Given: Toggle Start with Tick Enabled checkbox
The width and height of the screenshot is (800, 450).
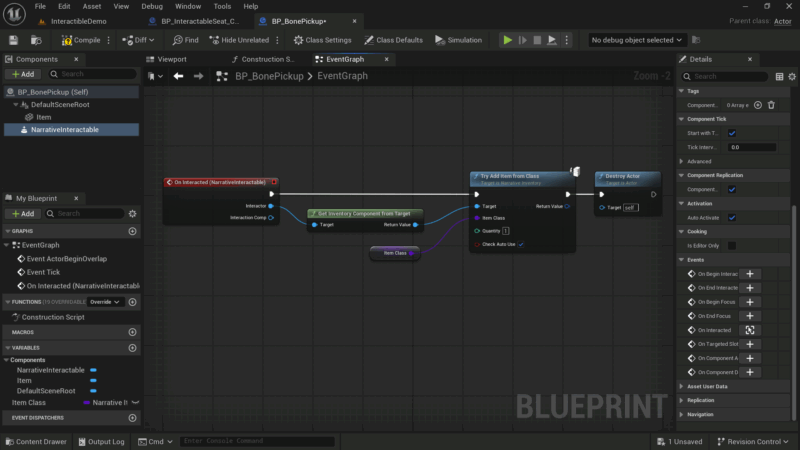Looking at the screenshot, I should (x=732, y=133).
